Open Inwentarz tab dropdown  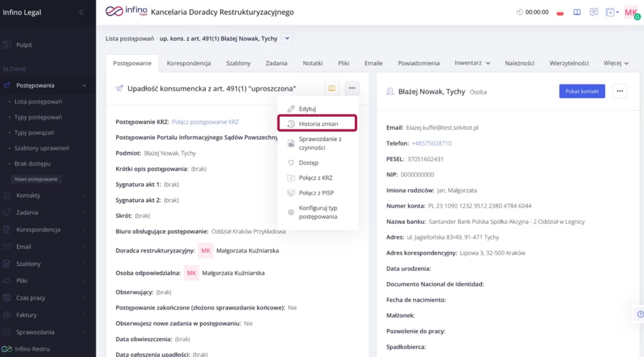pos(472,64)
